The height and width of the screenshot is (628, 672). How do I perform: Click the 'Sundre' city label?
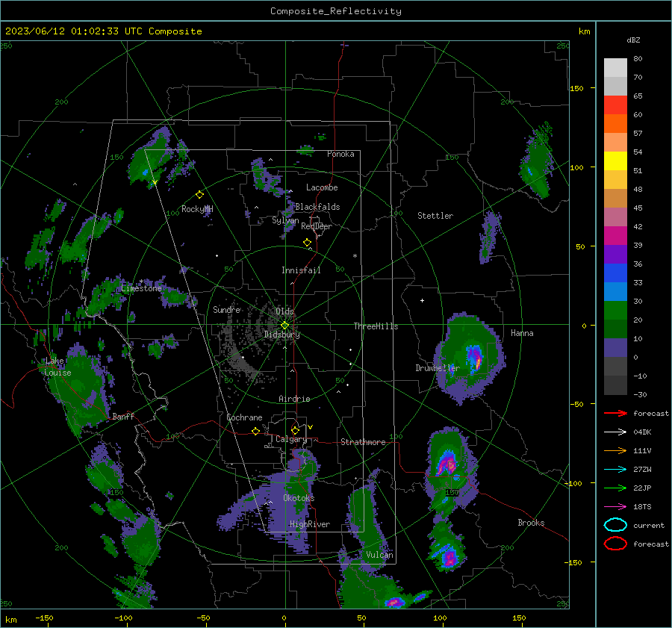click(x=226, y=309)
